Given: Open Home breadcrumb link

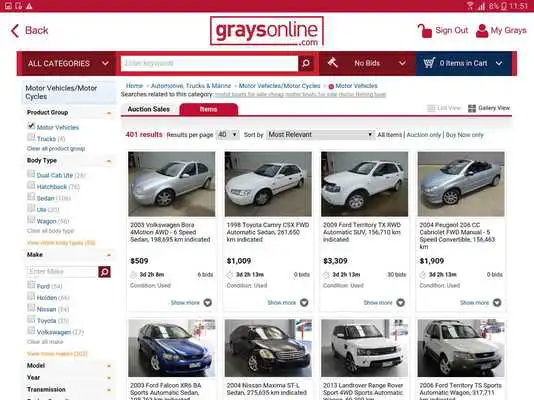Looking at the screenshot, I should [x=134, y=86].
